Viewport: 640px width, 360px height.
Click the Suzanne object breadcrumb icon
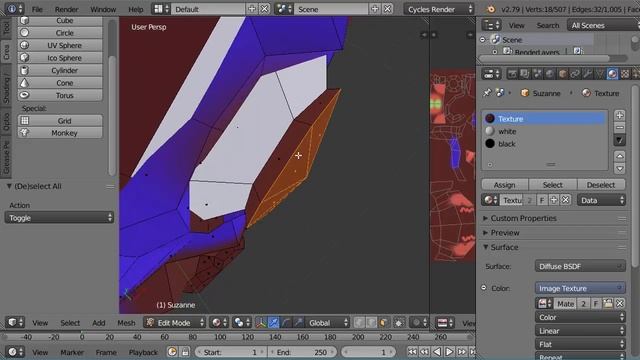tap(525, 93)
